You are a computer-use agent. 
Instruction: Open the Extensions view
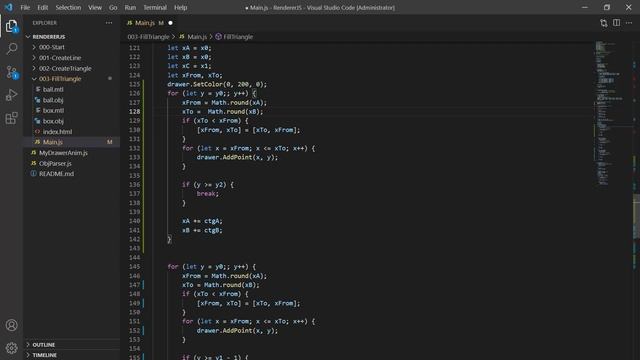[11, 118]
